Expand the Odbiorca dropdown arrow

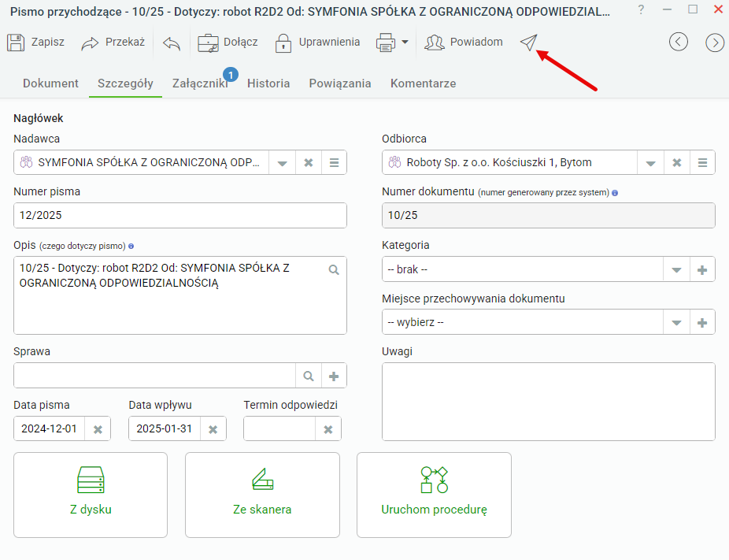point(651,163)
